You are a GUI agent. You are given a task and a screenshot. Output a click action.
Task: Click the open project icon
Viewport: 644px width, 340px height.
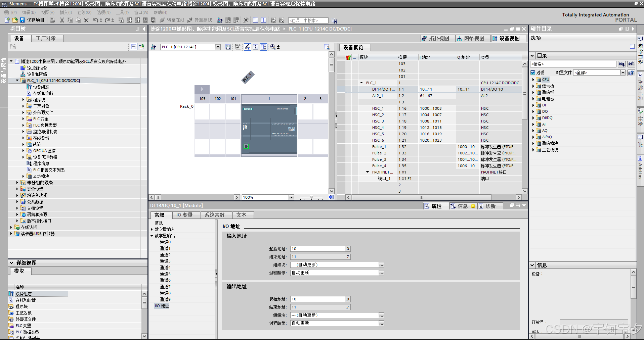click(15, 20)
